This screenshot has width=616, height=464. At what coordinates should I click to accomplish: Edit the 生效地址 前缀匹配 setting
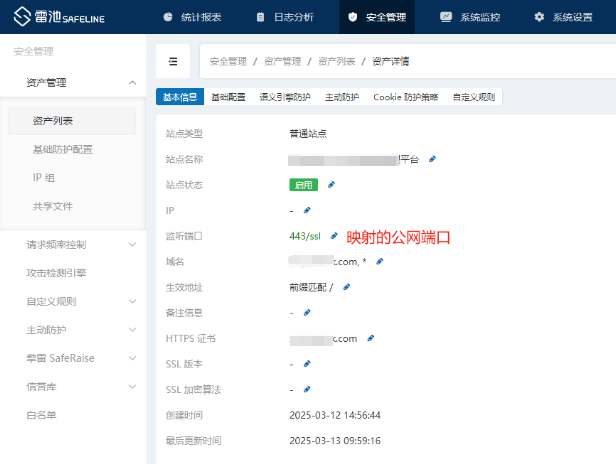click(346, 287)
